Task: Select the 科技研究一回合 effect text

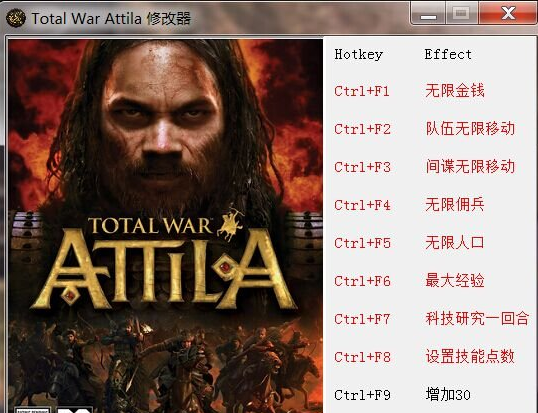Action: [477, 318]
